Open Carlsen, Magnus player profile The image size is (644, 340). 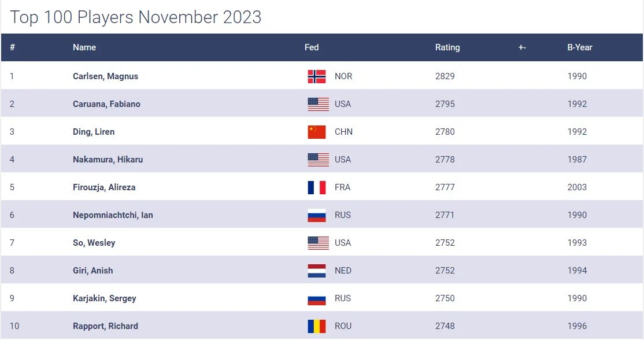106,76
